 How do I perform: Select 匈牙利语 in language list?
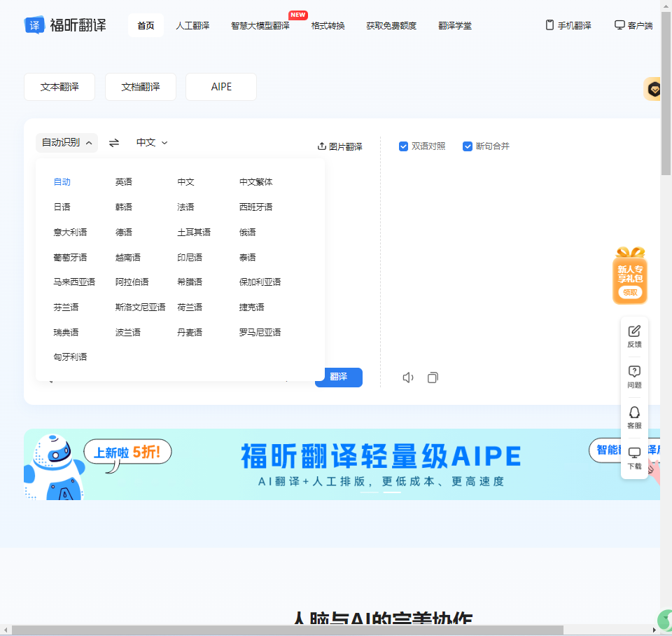coord(70,357)
